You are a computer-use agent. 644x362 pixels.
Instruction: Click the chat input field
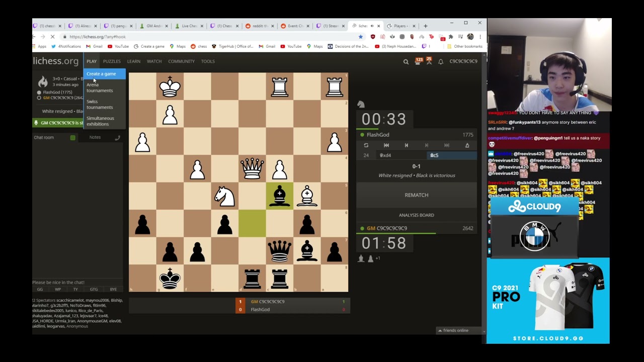(77, 283)
